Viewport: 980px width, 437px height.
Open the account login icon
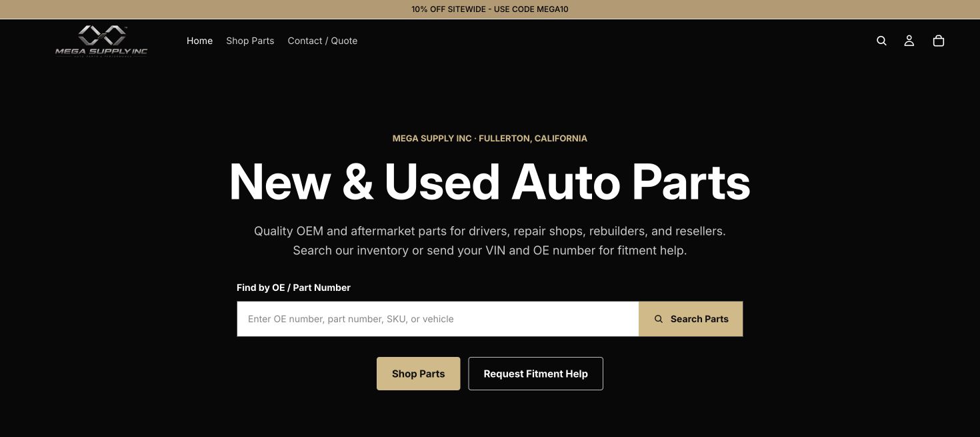click(x=909, y=41)
